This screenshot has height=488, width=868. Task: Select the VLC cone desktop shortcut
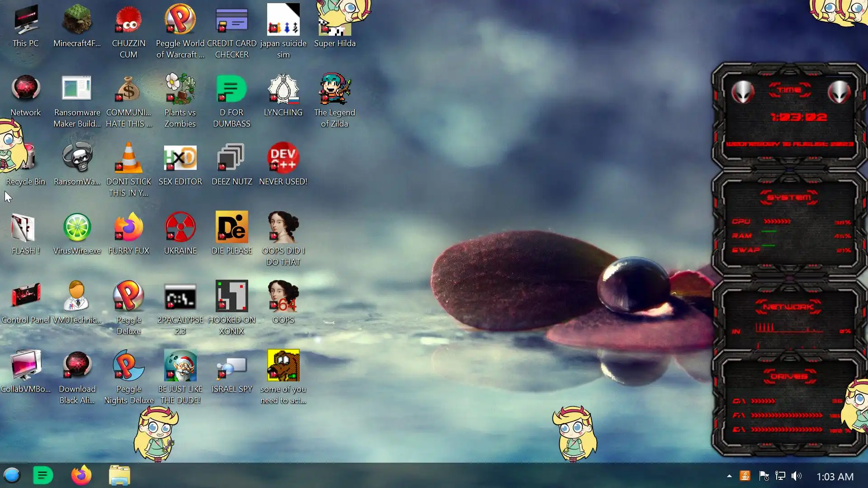coord(128,158)
